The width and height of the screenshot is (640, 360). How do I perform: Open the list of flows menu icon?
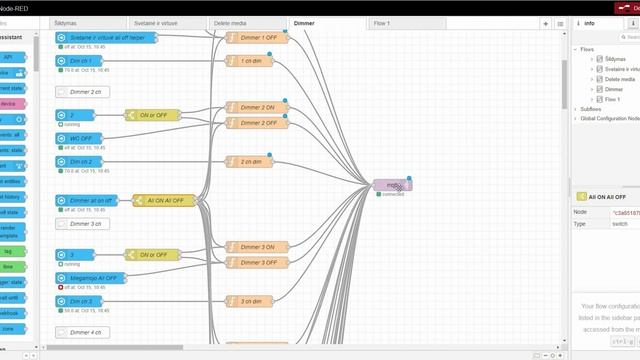[x=560, y=24]
